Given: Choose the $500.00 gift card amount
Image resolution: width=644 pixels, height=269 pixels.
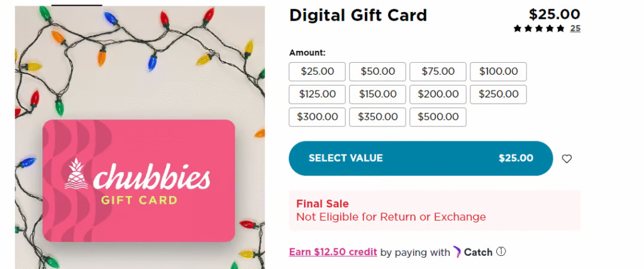Looking at the screenshot, I should [438, 117].
